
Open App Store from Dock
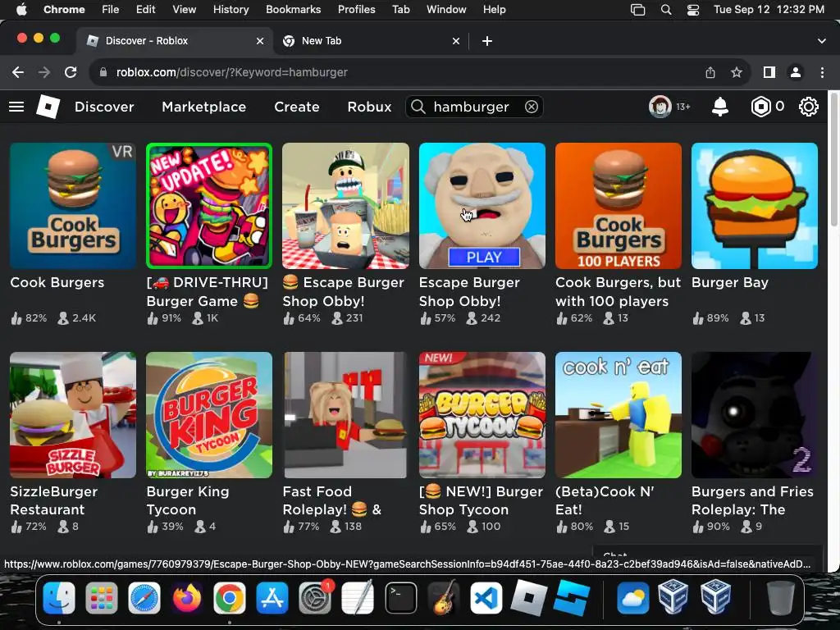tap(272, 598)
